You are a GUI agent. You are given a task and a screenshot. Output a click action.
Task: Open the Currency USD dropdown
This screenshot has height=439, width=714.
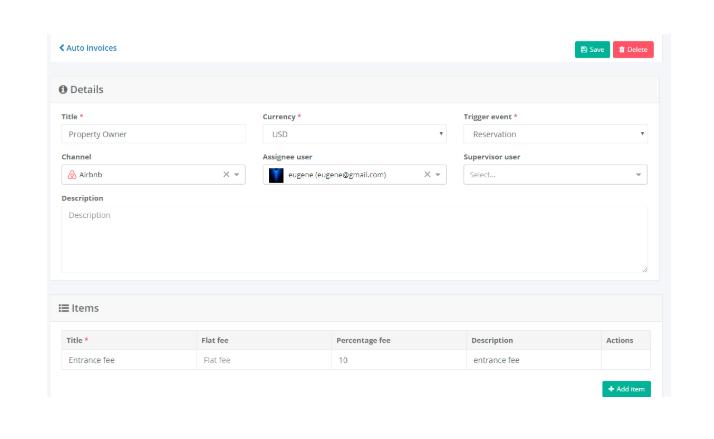click(354, 134)
